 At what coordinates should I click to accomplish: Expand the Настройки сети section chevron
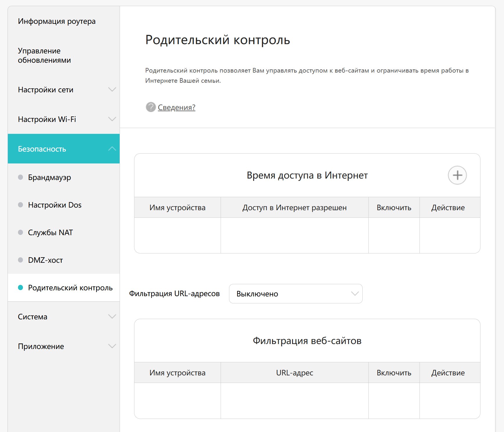(x=112, y=89)
